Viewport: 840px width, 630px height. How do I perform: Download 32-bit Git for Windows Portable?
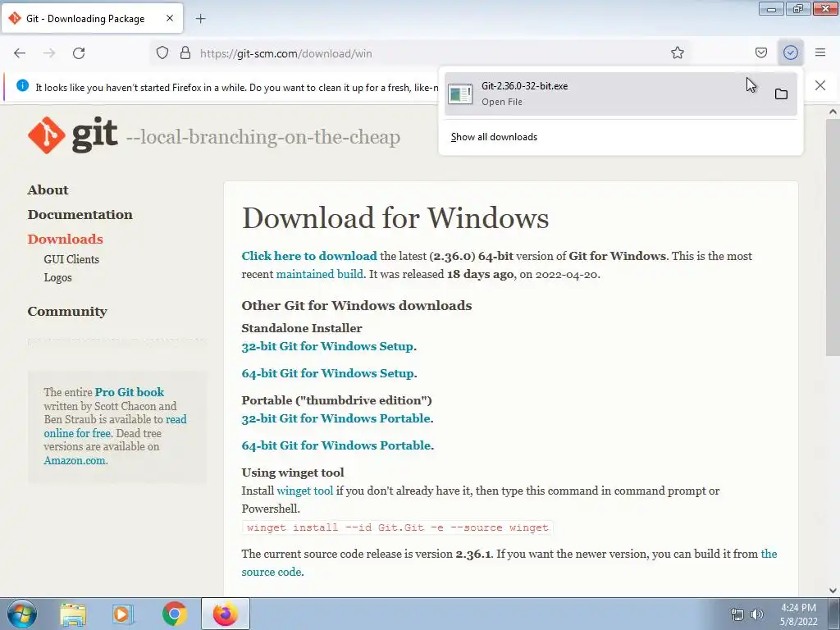pyautogui.click(x=336, y=418)
